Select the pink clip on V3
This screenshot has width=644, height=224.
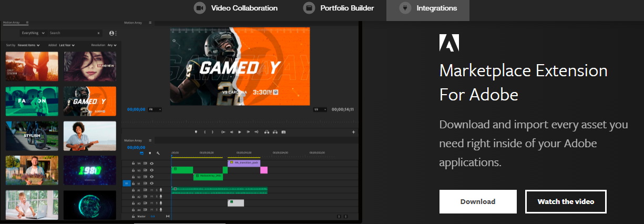tap(264, 170)
